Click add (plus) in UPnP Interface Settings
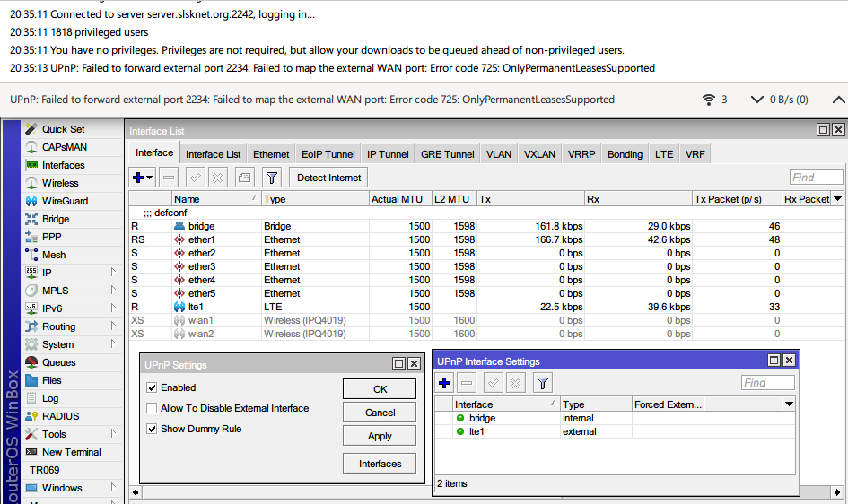Viewport: 848px width, 504px height. tap(444, 383)
